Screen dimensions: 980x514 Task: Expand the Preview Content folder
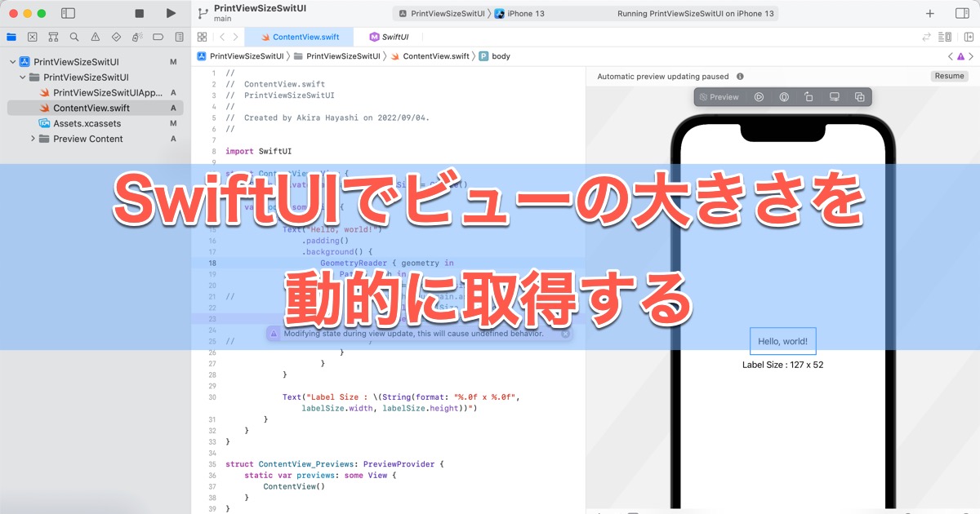[33, 139]
